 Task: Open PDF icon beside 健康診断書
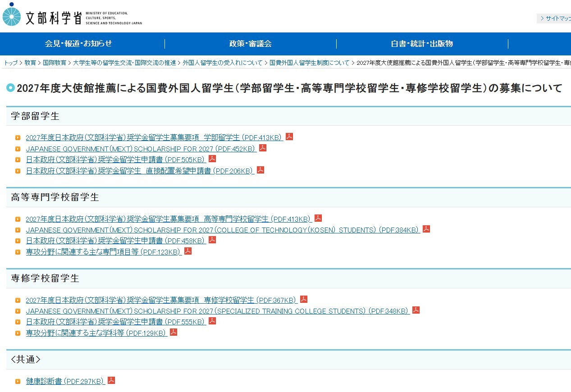pyautogui.click(x=110, y=380)
